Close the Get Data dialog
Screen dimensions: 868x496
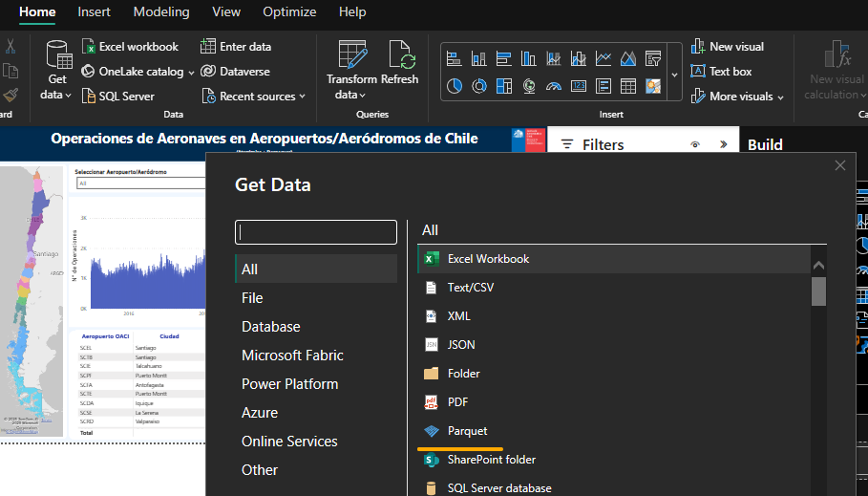click(x=839, y=165)
